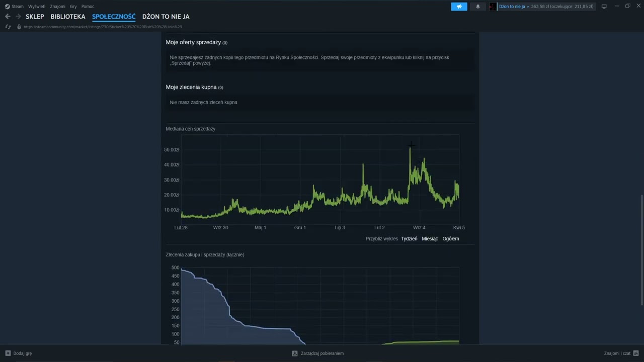
Task: Open Zarządzaj pobieraniem downloads
Action: point(322,353)
